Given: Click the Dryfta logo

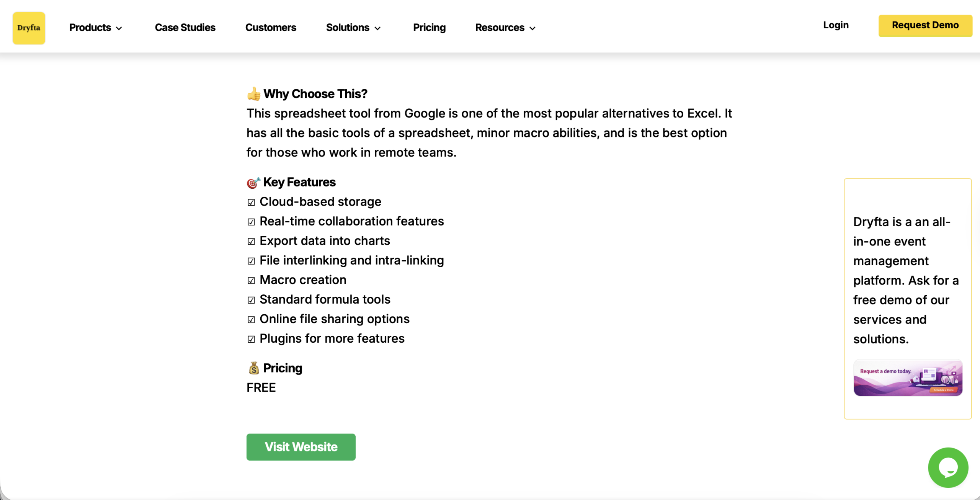Looking at the screenshot, I should tap(29, 28).
